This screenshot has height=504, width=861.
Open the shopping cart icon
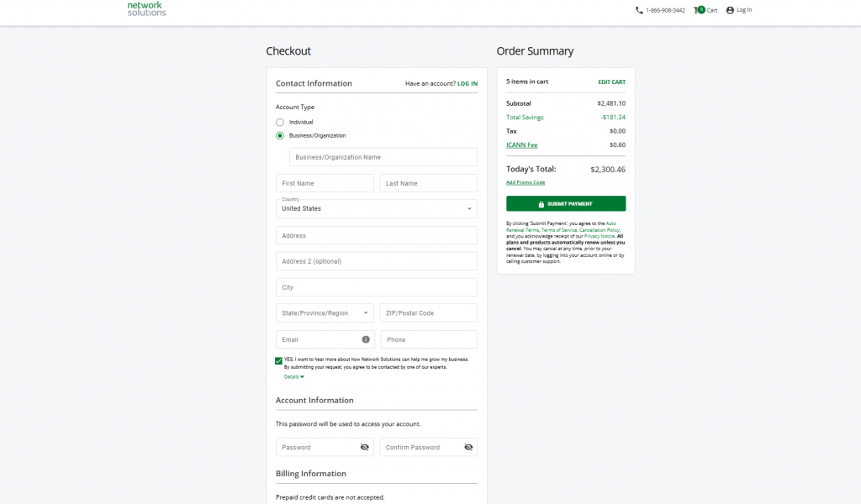coord(698,10)
